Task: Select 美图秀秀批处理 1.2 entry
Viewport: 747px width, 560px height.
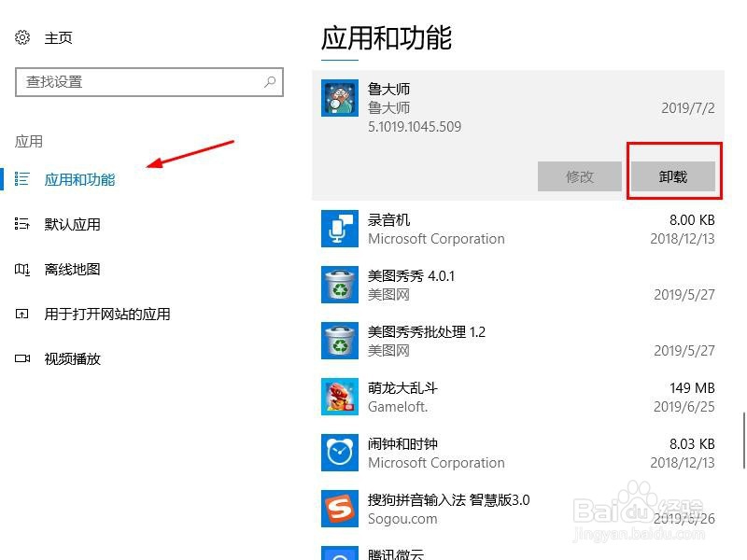Action: pos(518,341)
